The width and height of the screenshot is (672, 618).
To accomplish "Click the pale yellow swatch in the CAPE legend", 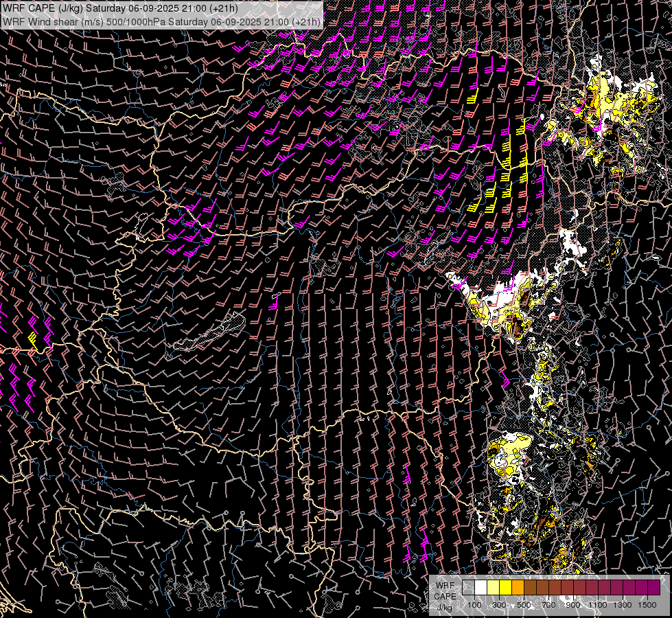I will (x=494, y=587).
